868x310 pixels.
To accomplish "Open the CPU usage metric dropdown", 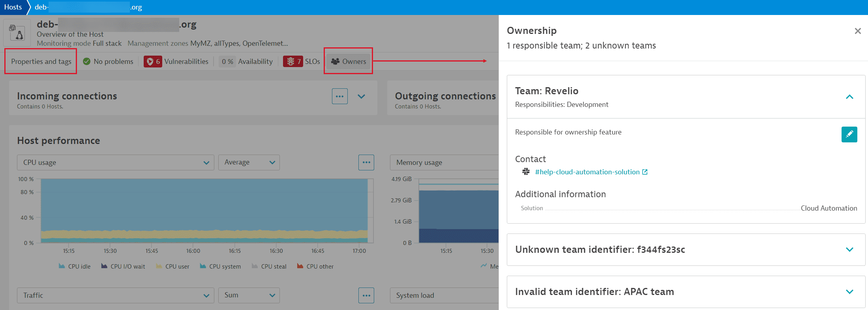I will coord(115,162).
